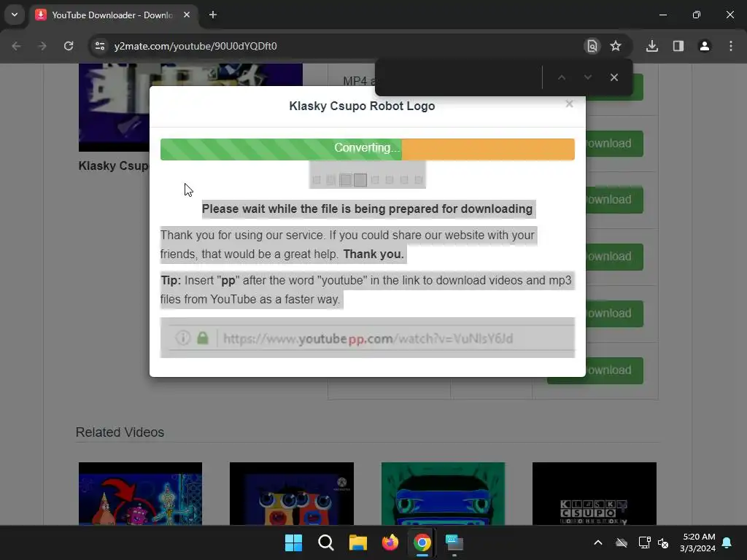
Task: Go to next find result arrow
Action: 588,77
